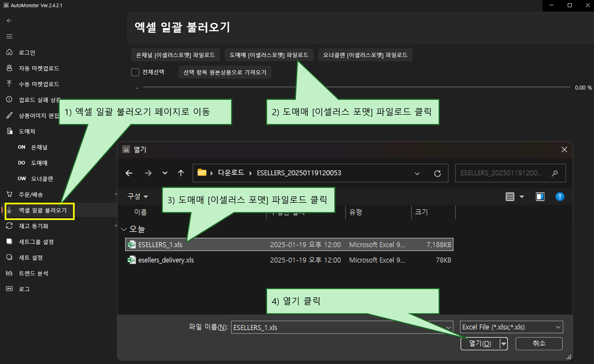Go up one folder with up arrow
The height and width of the screenshot is (364, 594).
click(181, 173)
